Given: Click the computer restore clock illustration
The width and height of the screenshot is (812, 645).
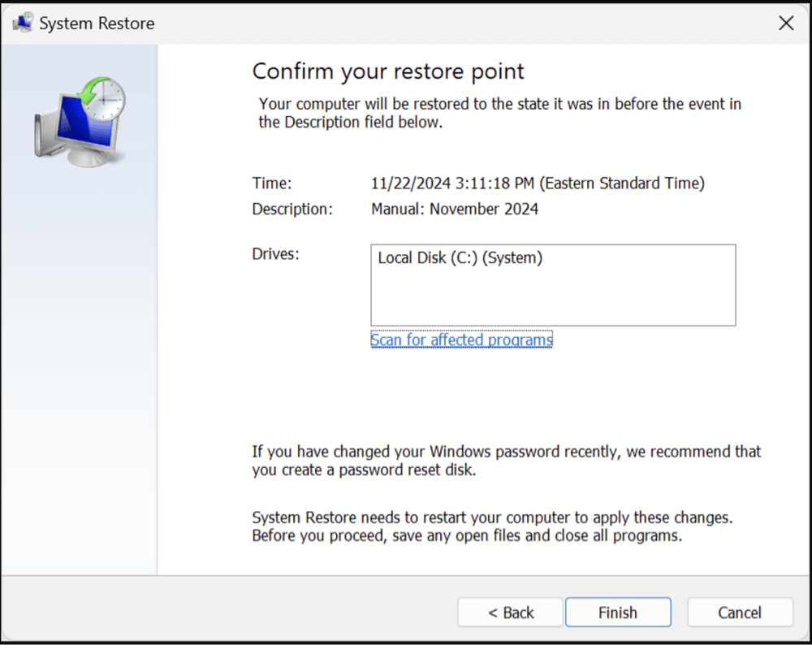Looking at the screenshot, I should pyautogui.click(x=78, y=122).
